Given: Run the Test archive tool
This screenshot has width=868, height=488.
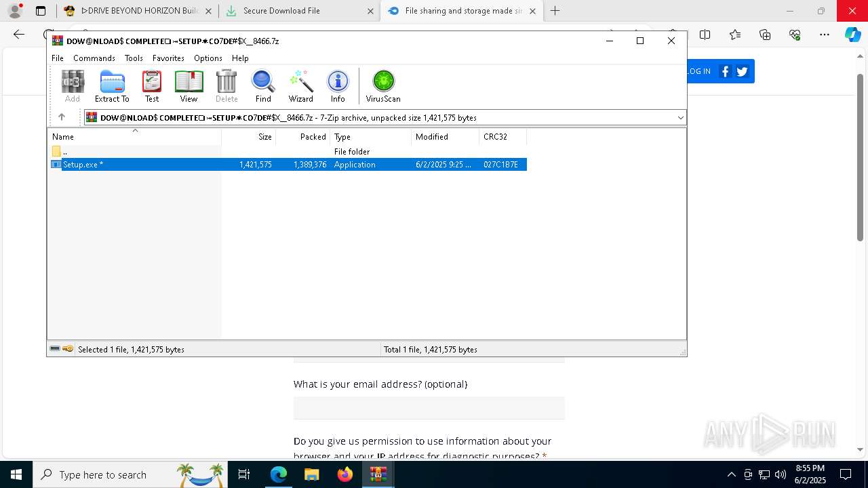Looking at the screenshot, I should point(152,86).
